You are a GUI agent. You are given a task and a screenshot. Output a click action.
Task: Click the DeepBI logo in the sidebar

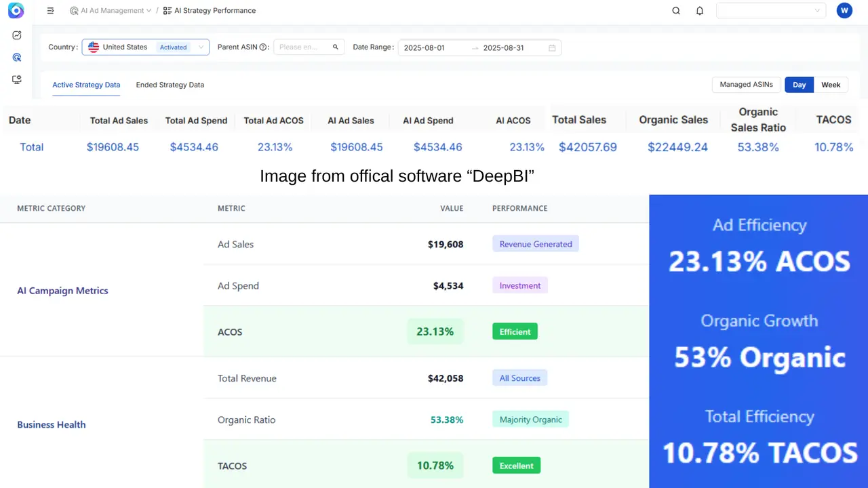16,10
